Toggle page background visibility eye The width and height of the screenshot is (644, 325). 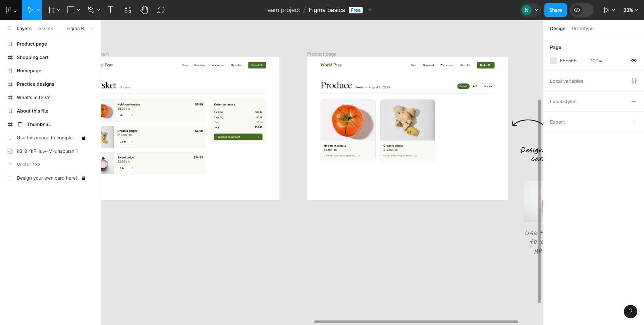click(634, 61)
